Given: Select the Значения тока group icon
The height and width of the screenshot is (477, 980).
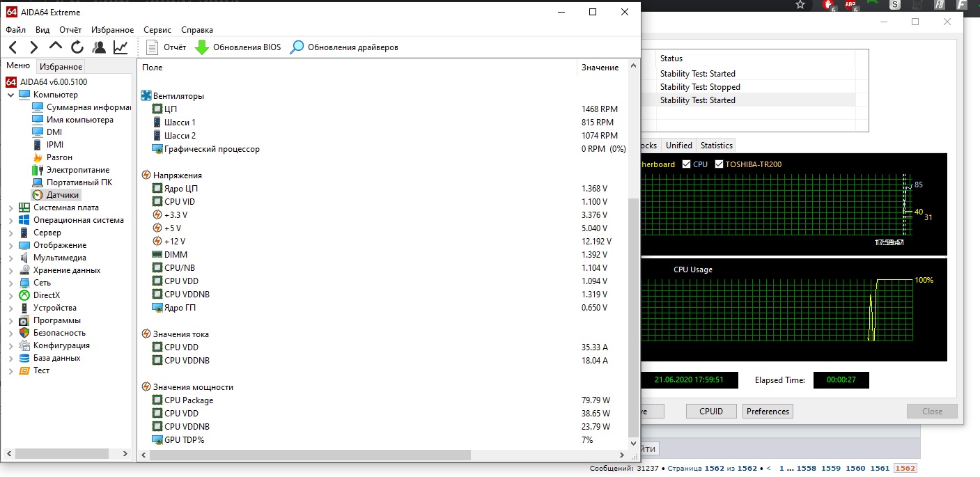Looking at the screenshot, I should (x=146, y=334).
